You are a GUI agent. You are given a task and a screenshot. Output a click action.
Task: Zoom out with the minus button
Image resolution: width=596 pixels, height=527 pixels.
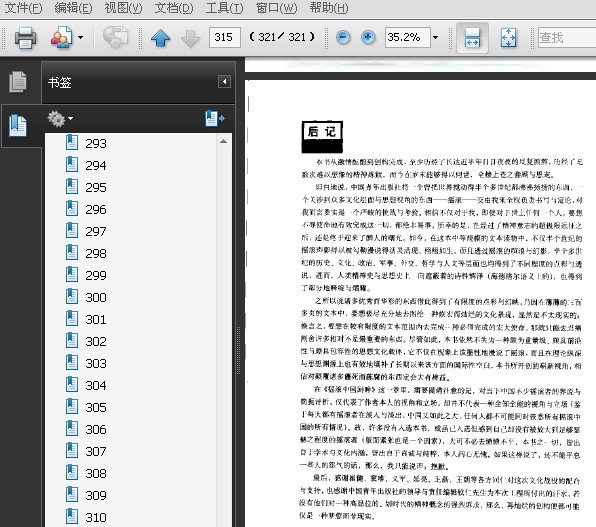(x=343, y=37)
